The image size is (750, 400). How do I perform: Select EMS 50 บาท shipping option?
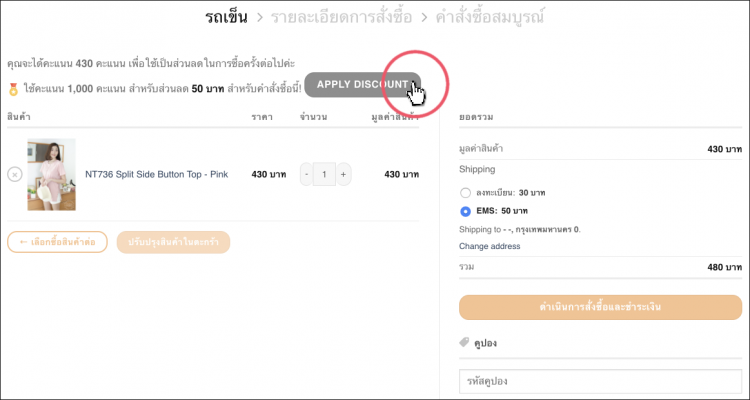tap(465, 211)
